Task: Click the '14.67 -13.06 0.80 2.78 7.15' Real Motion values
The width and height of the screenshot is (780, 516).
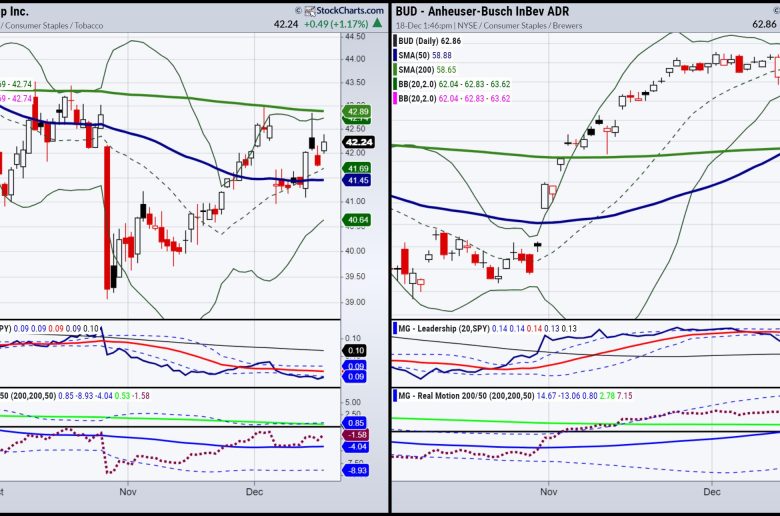Action: (x=585, y=396)
